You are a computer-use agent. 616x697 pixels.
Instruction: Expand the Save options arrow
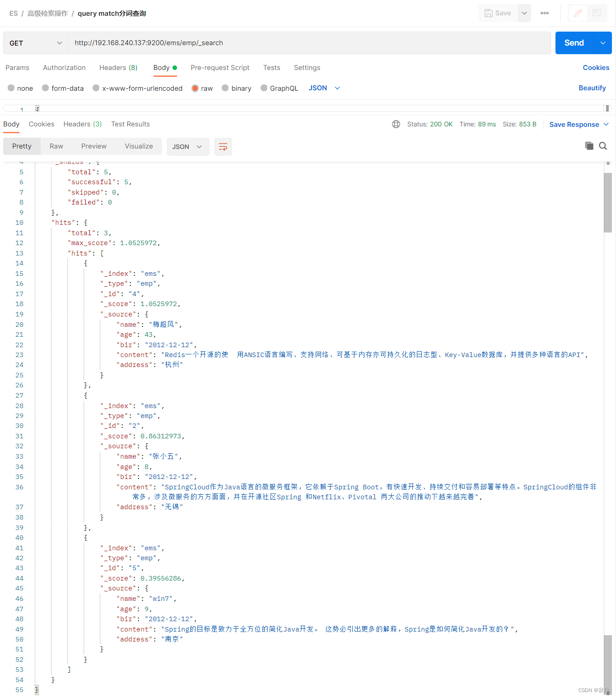[x=524, y=13]
